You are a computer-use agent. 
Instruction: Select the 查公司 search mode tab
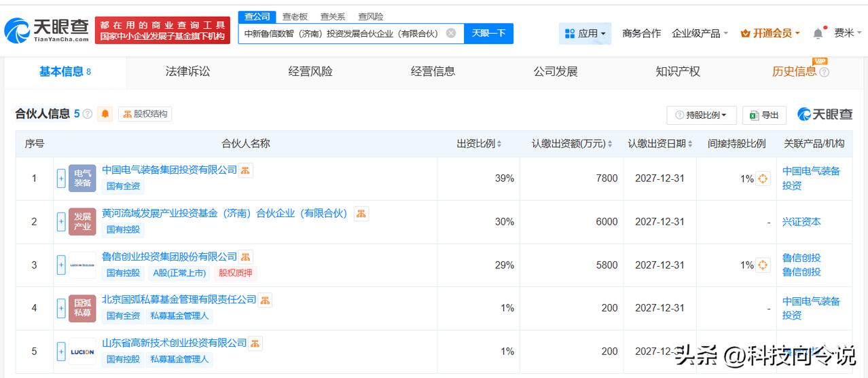click(257, 17)
